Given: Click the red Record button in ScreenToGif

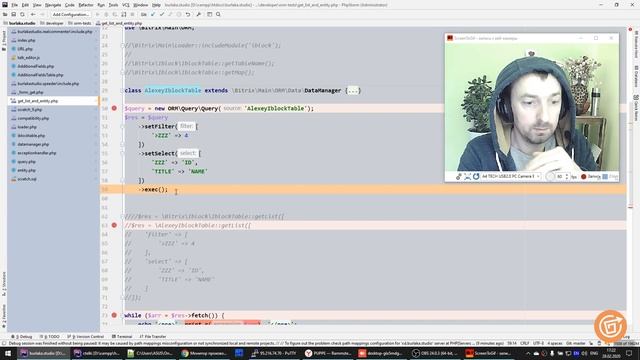Looking at the screenshot, I should tap(591, 176).
